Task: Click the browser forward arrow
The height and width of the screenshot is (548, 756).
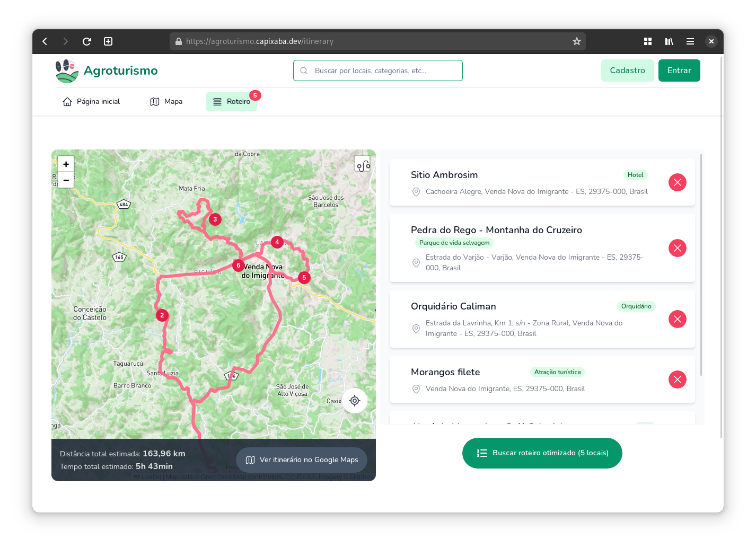Action: (66, 41)
